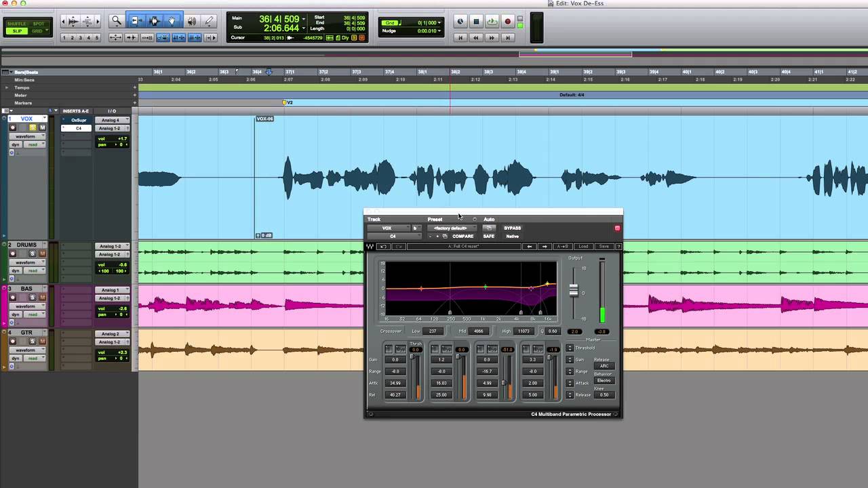The image size is (868, 488).
Task: Select the Selector tool
Action: 154,21
